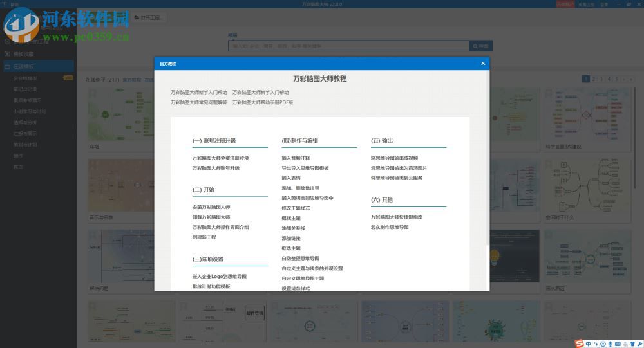This screenshot has width=644, height=348.
Task: Close the 官方教程 dialog
Action: click(x=483, y=63)
